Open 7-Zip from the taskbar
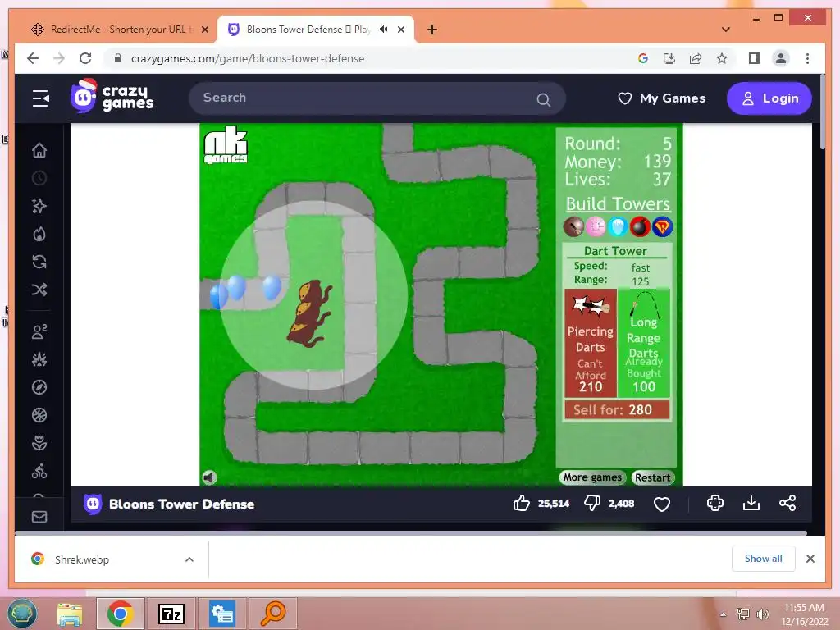 (171, 614)
